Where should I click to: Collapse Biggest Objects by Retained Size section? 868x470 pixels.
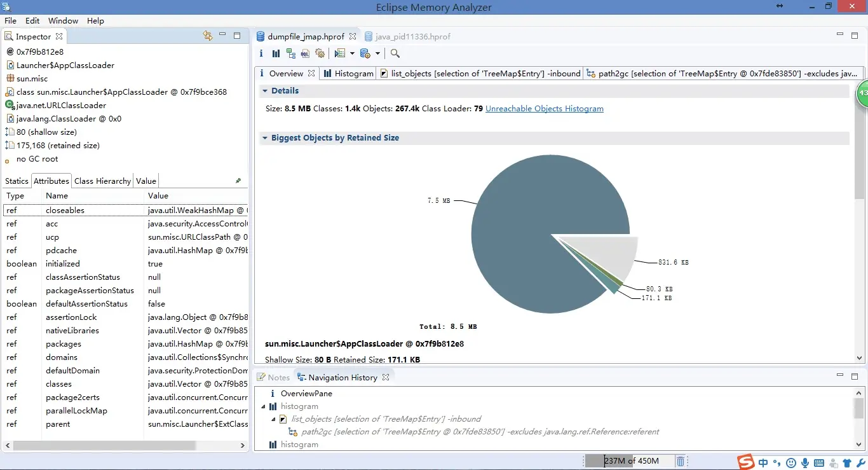click(x=265, y=138)
